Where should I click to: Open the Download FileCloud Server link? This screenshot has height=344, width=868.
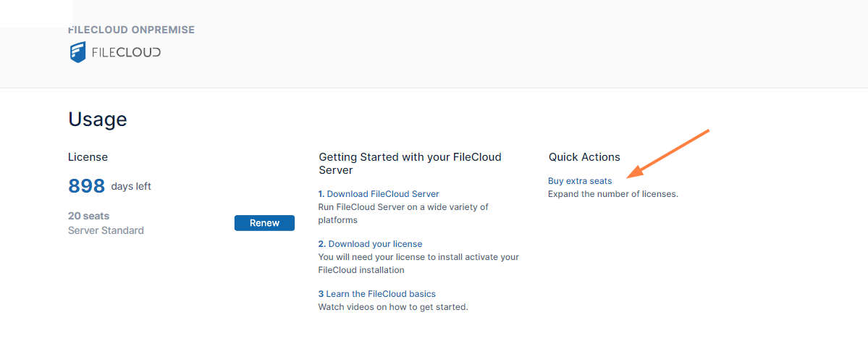[382, 194]
